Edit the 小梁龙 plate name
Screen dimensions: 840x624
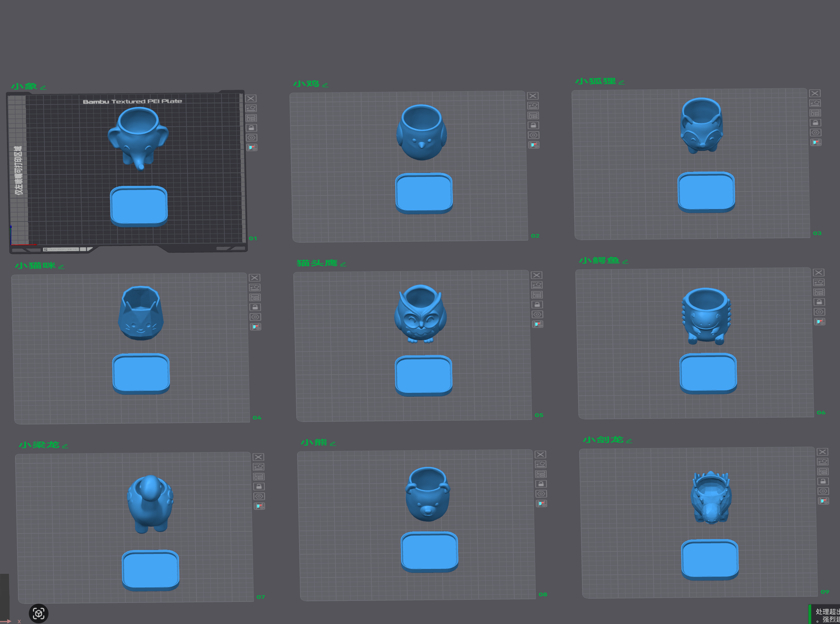point(65,447)
